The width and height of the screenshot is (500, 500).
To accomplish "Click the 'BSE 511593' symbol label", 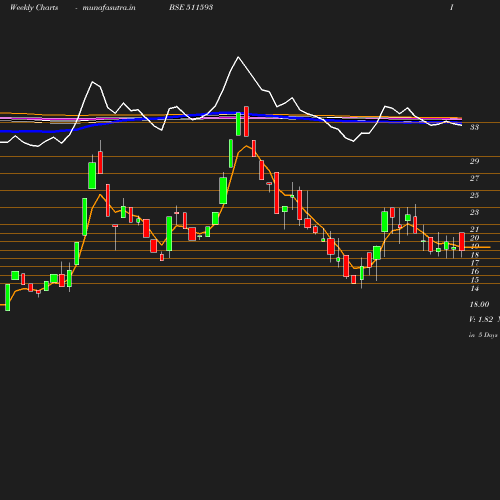I will pos(191,7).
